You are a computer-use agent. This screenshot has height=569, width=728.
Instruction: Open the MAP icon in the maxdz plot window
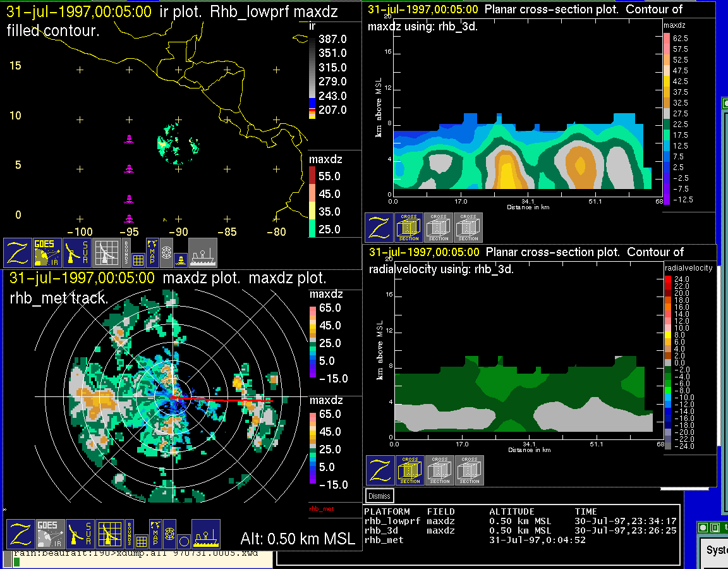[x=155, y=534]
